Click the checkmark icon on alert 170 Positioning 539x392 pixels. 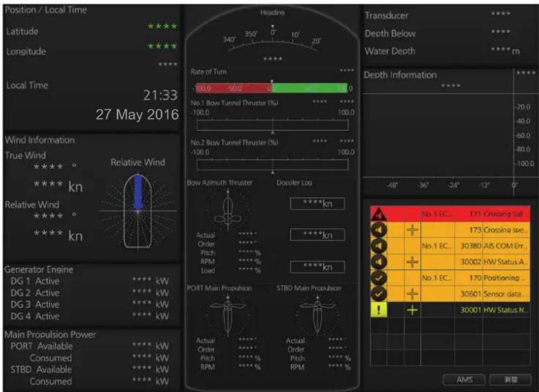point(379,277)
